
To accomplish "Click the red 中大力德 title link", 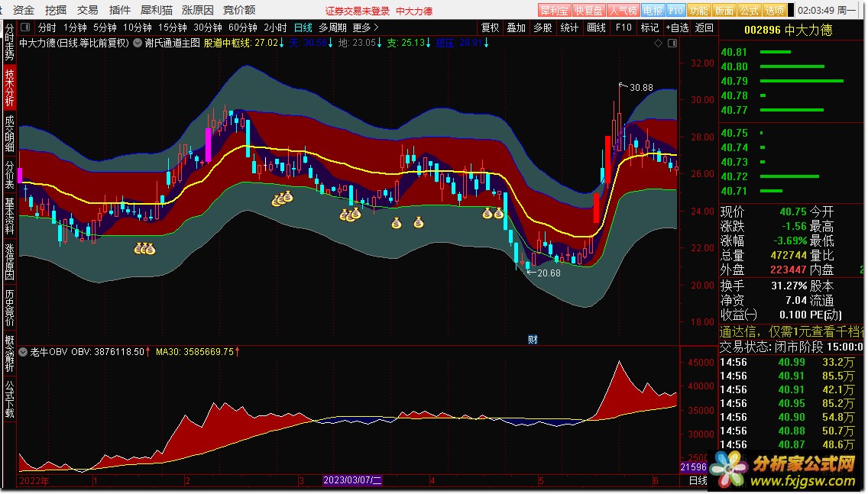I will [x=414, y=11].
